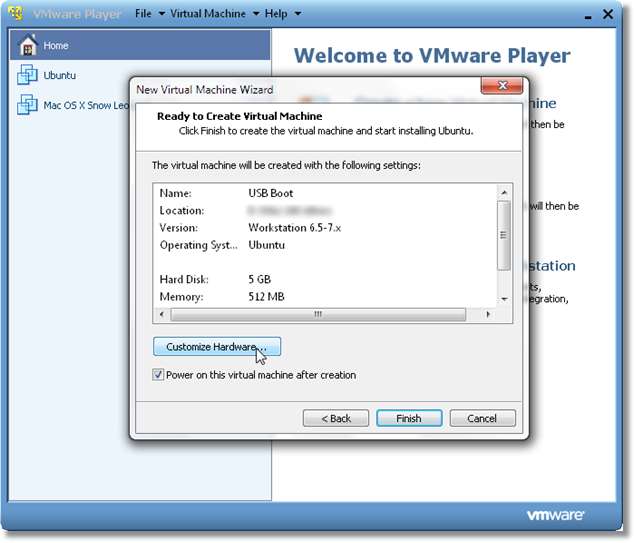
Task: Expand the Virtual Machine dropdown menu
Action: click(214, 14)
